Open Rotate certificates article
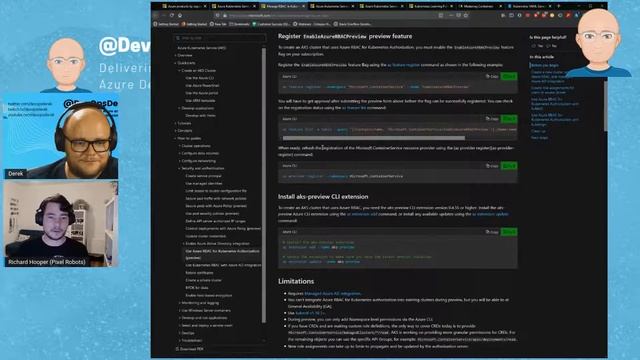 (199, 273)
